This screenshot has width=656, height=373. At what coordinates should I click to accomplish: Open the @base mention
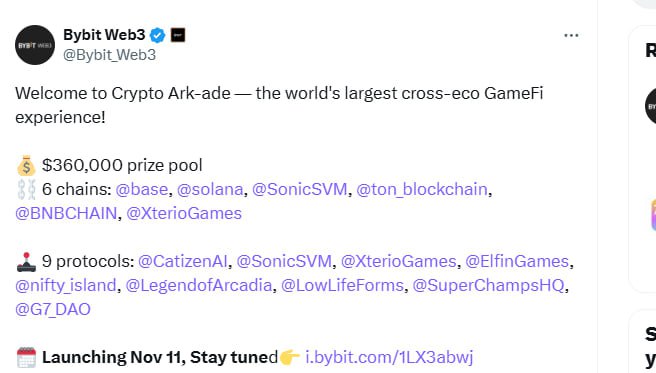coord(141,189)
